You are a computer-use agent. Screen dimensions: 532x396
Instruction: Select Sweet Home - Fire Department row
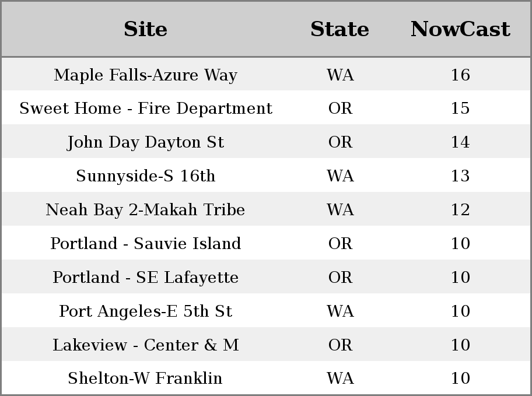coord(145,108)
